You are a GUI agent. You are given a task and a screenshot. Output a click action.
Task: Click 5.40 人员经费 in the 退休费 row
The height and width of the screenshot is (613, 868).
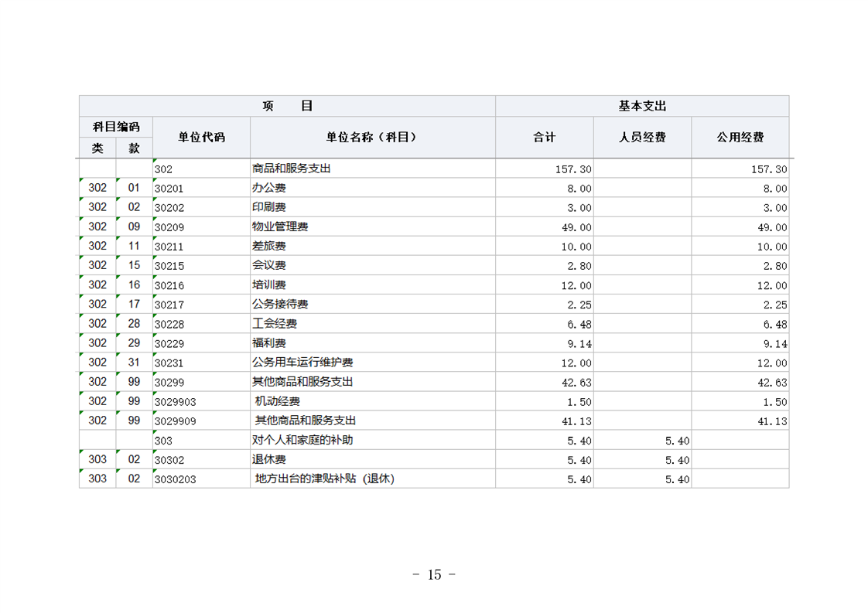tap(677, 460)
